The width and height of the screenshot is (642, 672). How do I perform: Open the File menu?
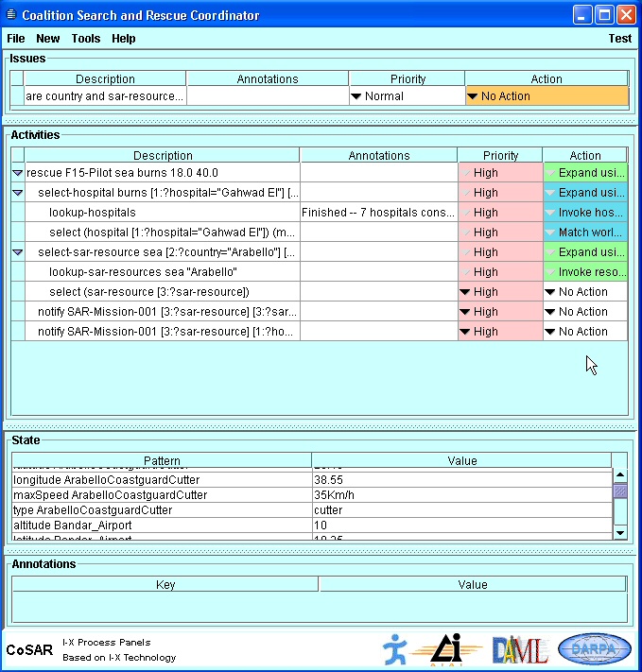point(16,39)
